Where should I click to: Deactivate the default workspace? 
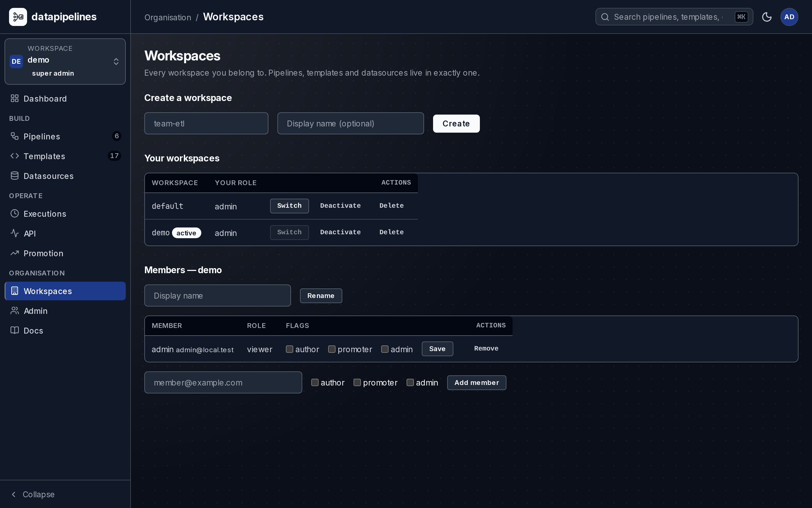tap(340, 206)
